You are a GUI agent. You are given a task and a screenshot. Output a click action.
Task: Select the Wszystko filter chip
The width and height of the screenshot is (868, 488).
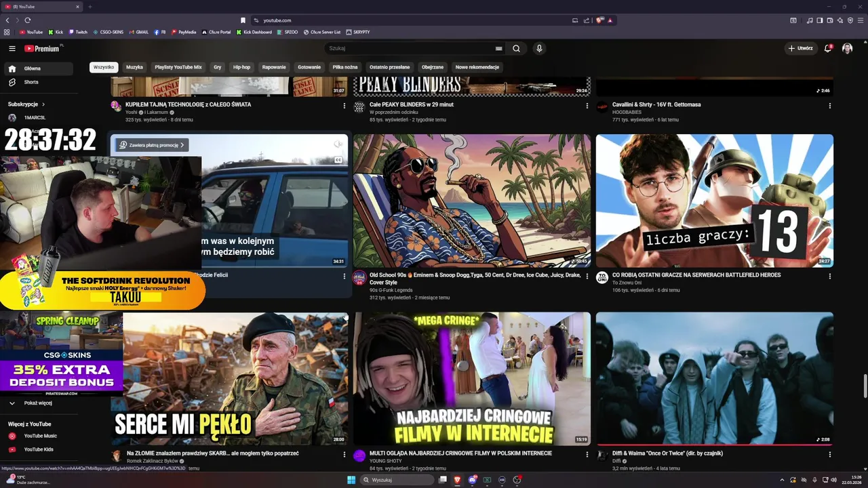[x=104, y=67]
